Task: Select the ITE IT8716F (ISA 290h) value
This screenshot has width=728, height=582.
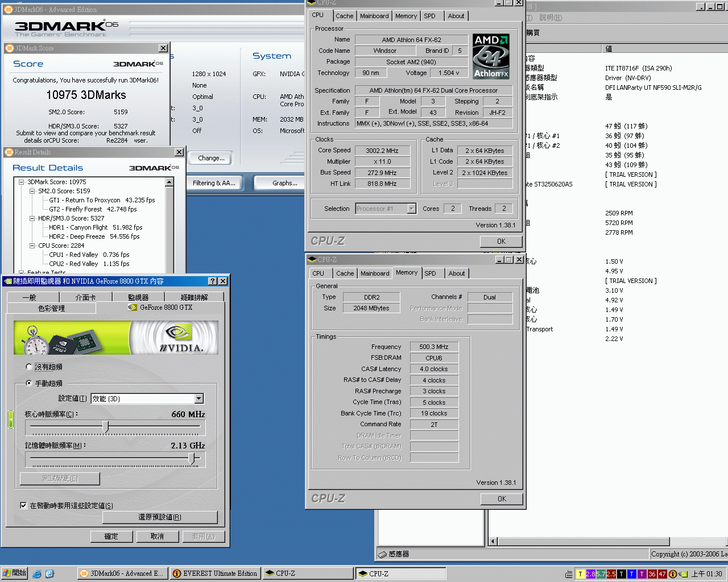Action: (638, 68)
